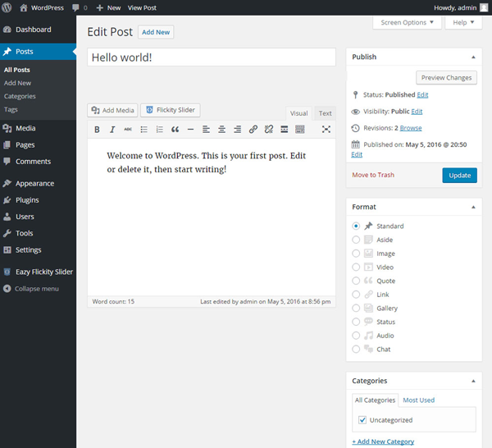Select the Status post format

356,322
